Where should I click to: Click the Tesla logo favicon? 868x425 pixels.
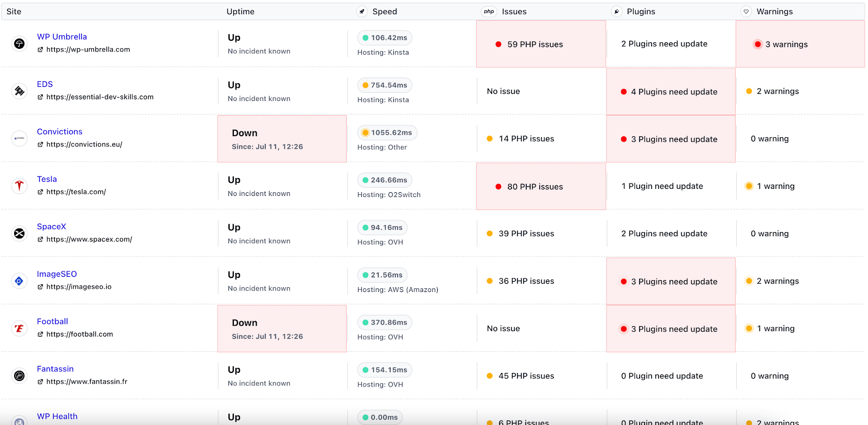19,186
